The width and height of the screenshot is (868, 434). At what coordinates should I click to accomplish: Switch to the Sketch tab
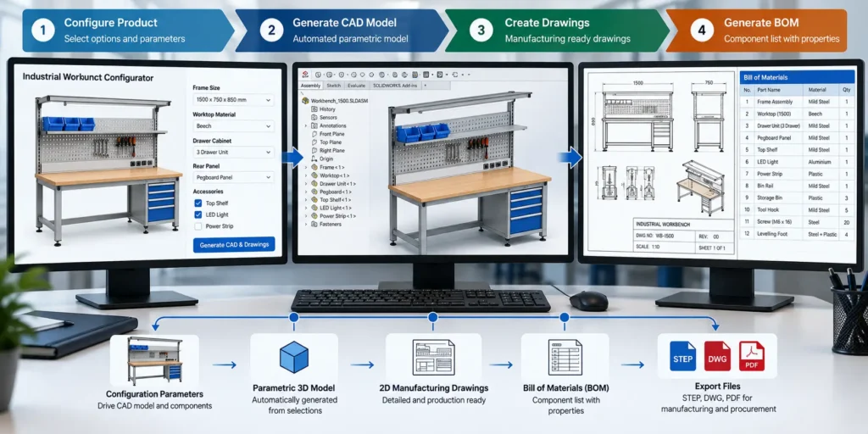(x=334, y=86)
